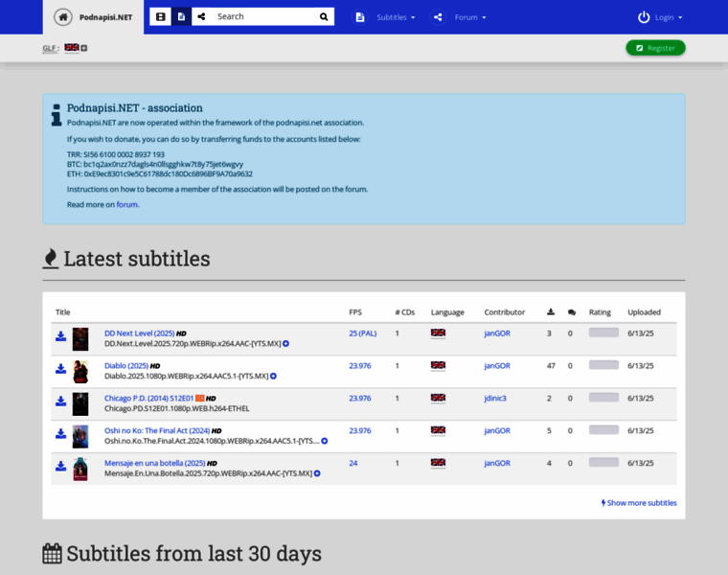Click 25 (PAL) FPS link
728x575 pixels.
363,333
